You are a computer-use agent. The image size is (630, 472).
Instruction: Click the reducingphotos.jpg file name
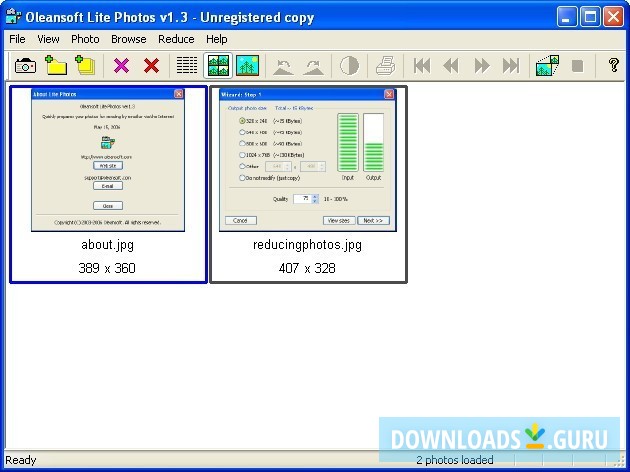[307, 245]
